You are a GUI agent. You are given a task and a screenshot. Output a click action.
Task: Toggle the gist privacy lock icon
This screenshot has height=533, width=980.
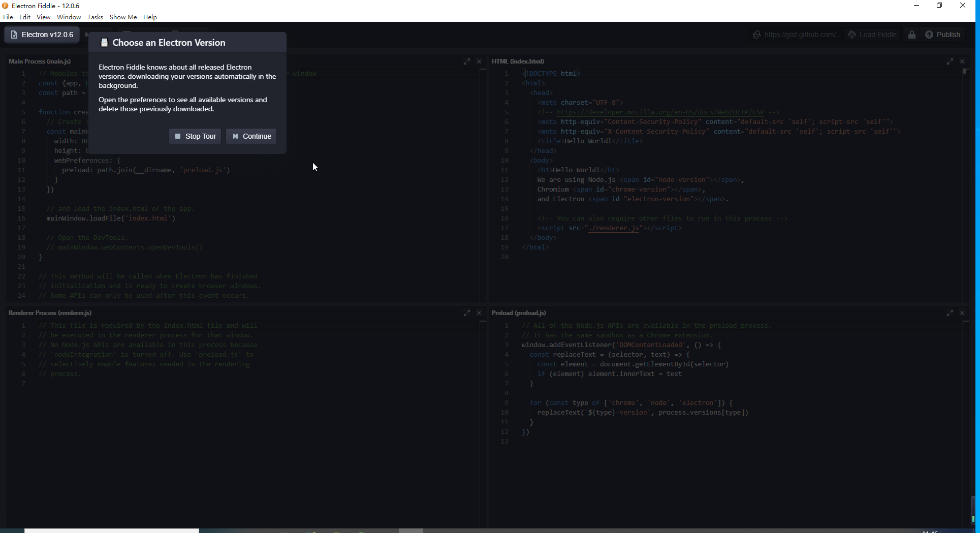[x=912, y=35]
